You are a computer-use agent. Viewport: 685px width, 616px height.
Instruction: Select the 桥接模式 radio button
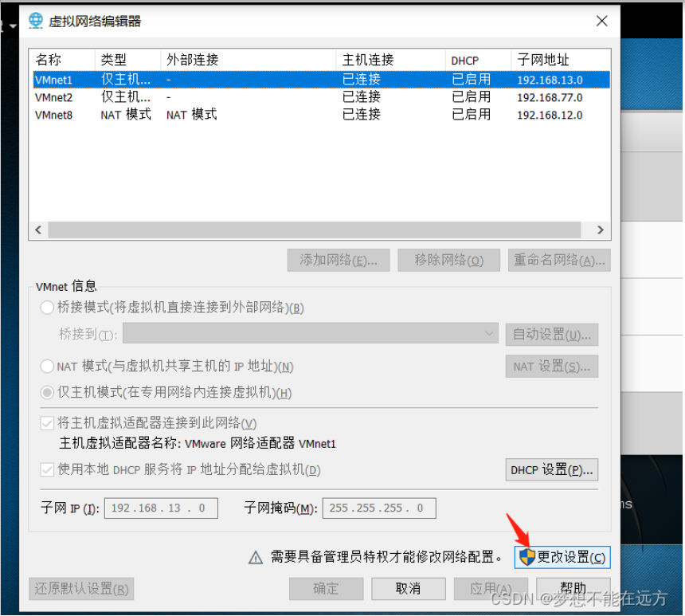47,308
